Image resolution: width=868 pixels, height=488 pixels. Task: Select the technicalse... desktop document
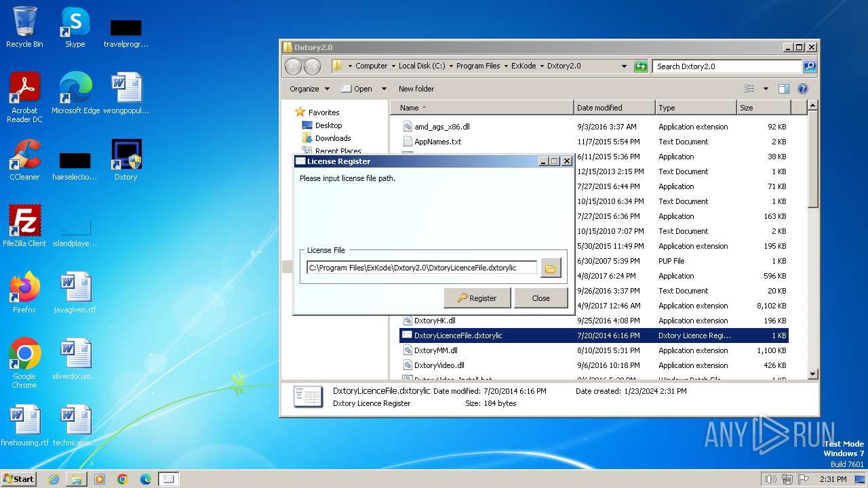pyautogui.click(x=75, y=426)
